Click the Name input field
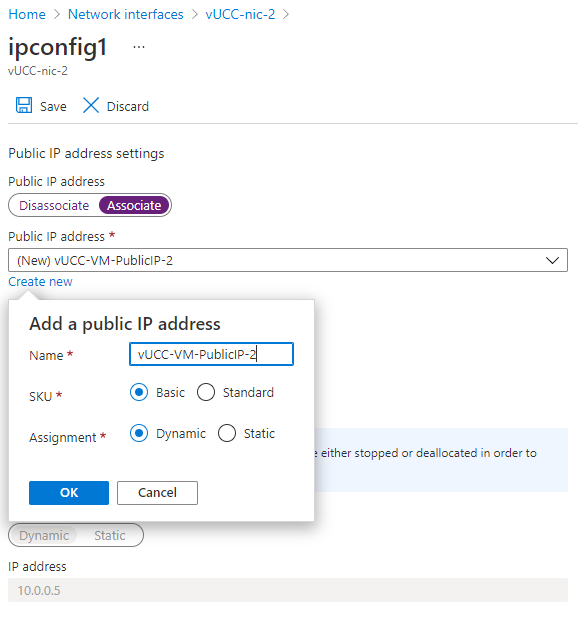578x617 pixels. (211, 354)
